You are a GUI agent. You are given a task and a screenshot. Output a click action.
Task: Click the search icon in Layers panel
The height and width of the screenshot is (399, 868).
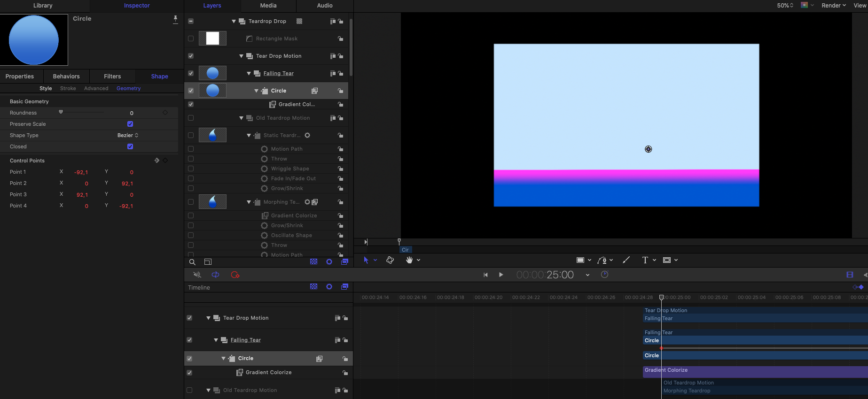[192, 262]
